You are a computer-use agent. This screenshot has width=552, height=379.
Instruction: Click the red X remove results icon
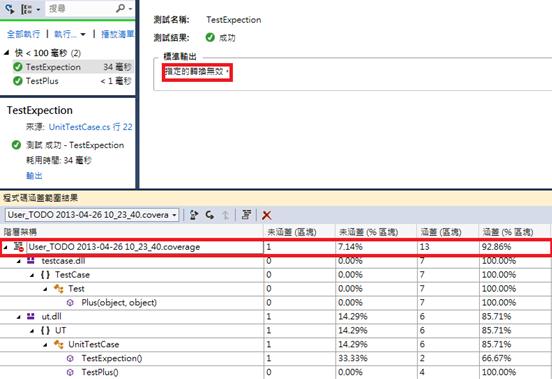pos(266,215)
